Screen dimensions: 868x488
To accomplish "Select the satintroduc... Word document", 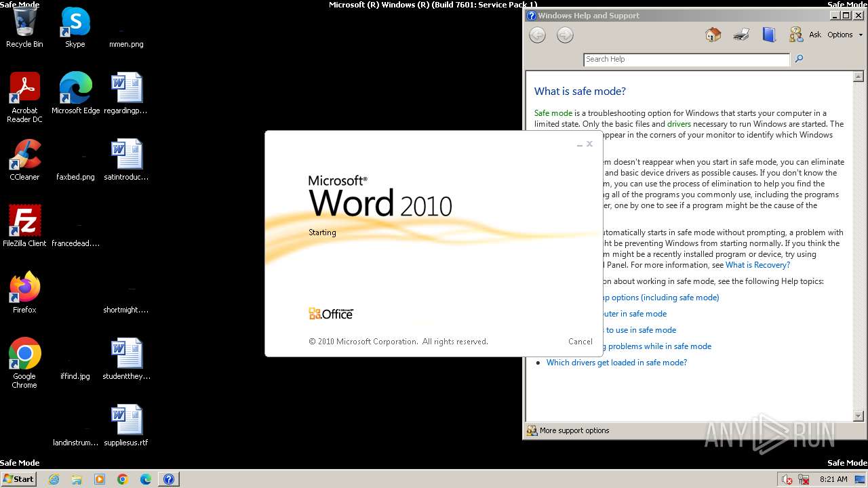I will [x=126, y=160].
